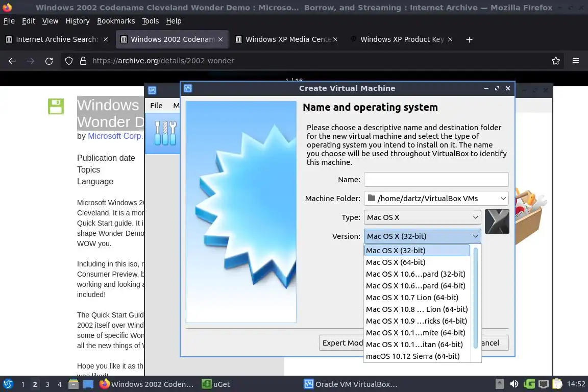Viewport: 588px width, 392px height.
Task: Open Firefox Bookmarks menu
Action: click(116, 21)
